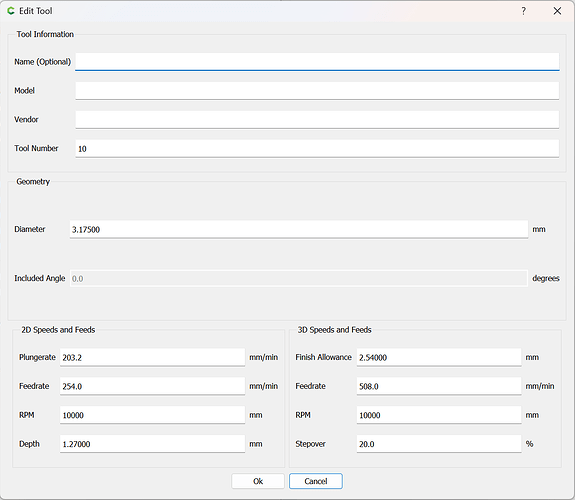Click the help question mark button
Viewport: 575px width, 500px height.
click(x=524, y=11)
